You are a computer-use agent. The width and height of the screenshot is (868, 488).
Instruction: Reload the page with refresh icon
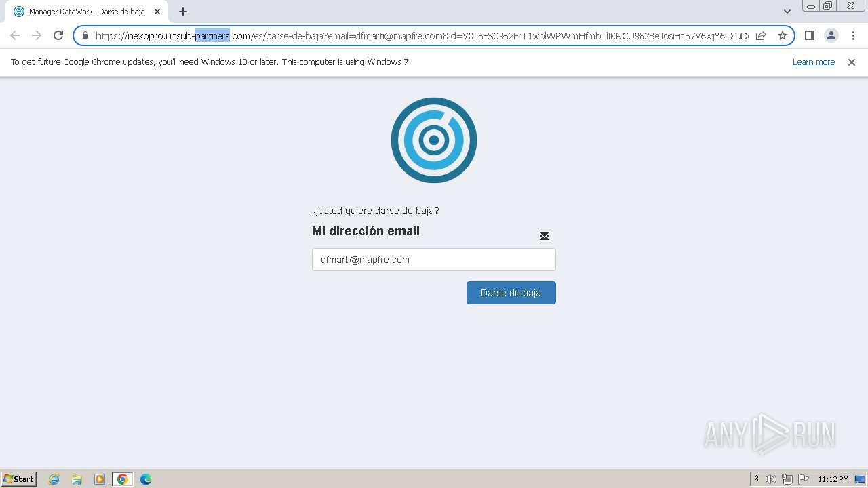58,35
